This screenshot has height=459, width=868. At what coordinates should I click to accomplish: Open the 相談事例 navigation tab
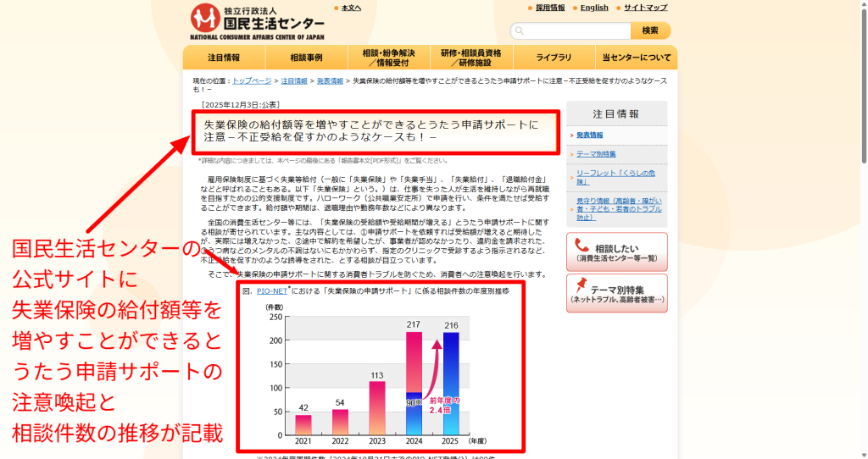[306, 58]
